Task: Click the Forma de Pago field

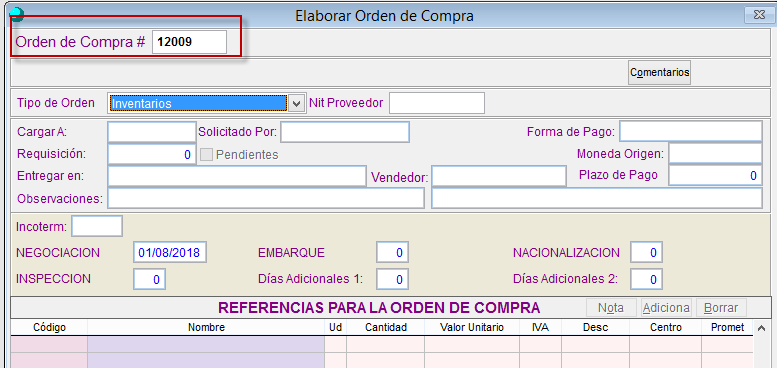Action: (690, 132)
